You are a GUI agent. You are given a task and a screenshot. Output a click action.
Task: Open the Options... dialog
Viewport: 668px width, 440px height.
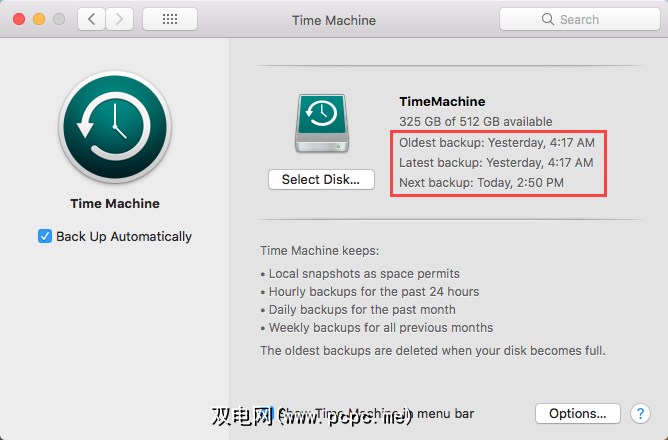coord(578,413)
